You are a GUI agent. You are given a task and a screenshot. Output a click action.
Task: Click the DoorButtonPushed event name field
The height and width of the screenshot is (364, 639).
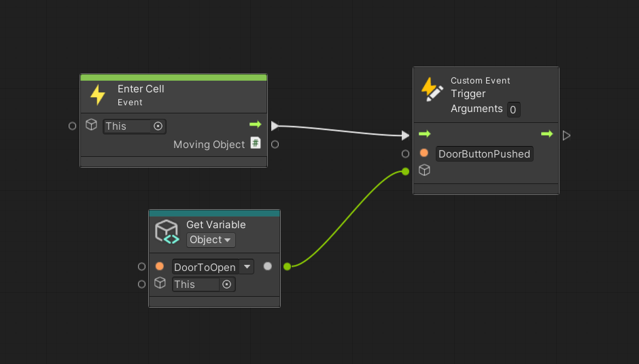(x=484, y=154)
